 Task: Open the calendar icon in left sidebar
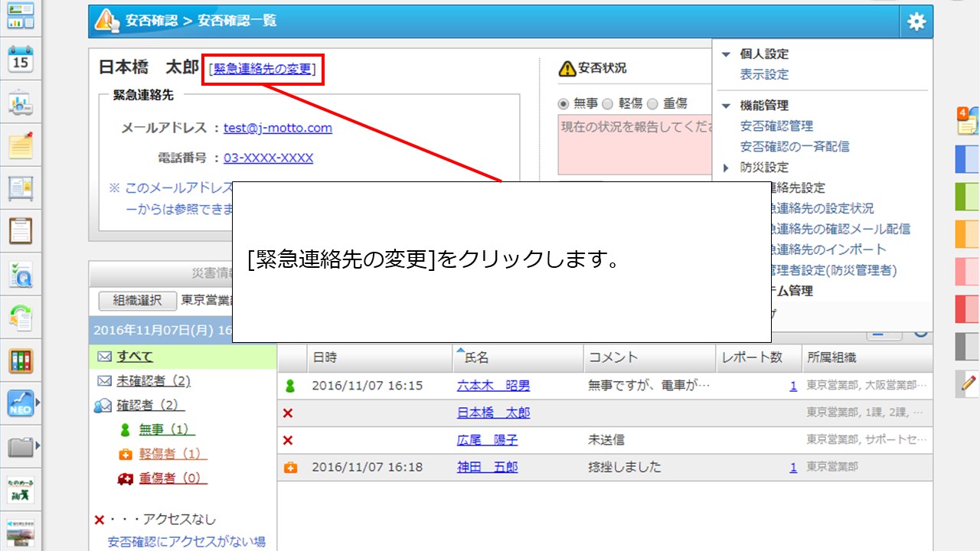[x=21, y=59]
